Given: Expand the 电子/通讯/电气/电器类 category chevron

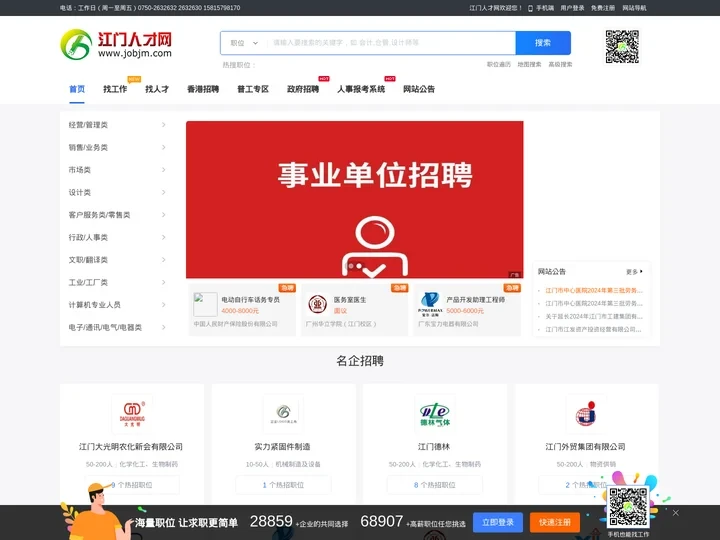Looking at the screenshot, I should pos(163,327).
